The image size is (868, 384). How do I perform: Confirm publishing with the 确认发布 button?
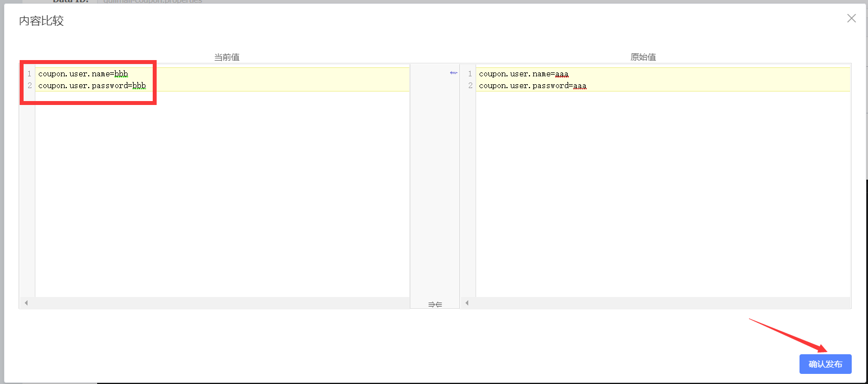tap(825, 364)
